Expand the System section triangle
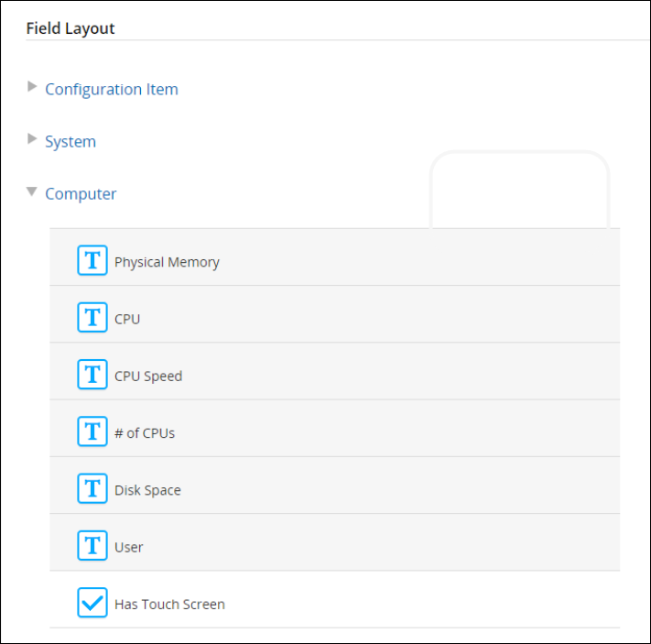 (33, 140)
